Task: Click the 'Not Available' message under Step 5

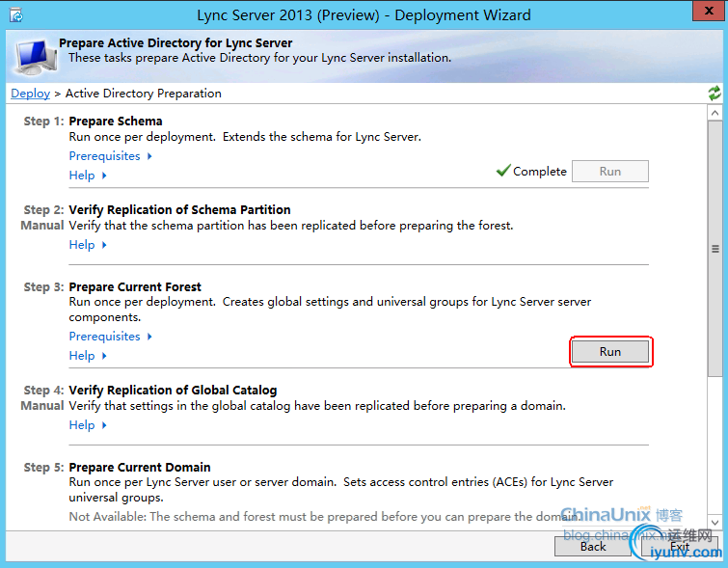Action: 324,517
